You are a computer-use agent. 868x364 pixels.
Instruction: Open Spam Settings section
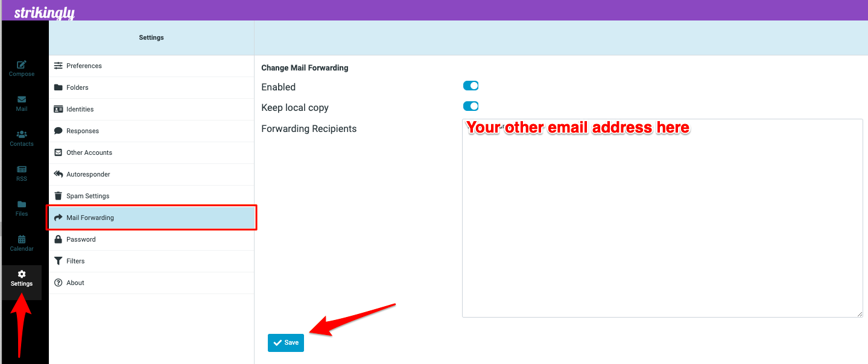(151, 196)
